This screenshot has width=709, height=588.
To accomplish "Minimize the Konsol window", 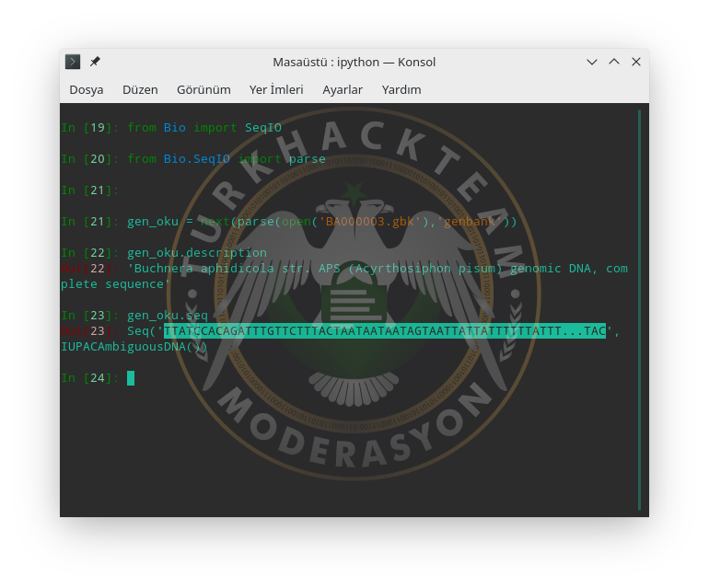I will [592, 62].
